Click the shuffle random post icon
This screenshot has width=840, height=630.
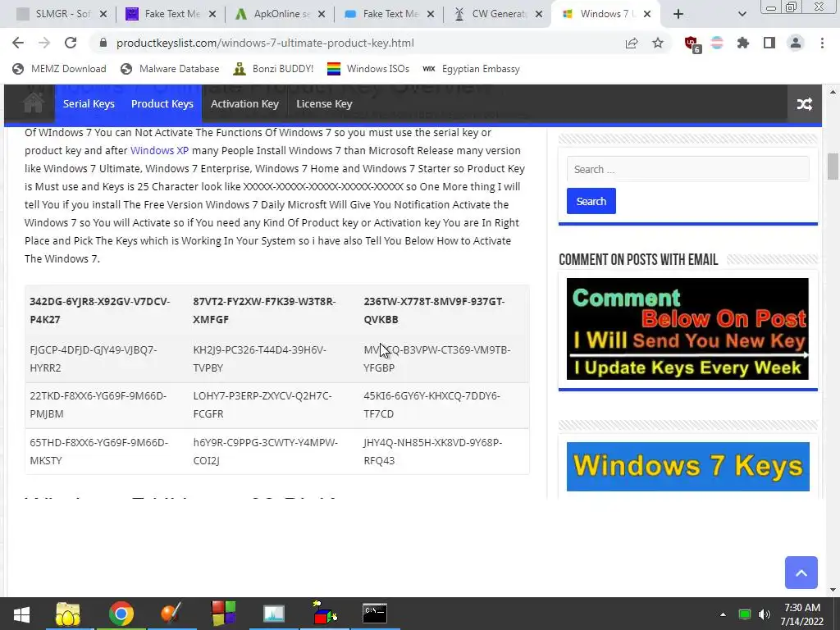pyautogui.click(x=804, y=104)
